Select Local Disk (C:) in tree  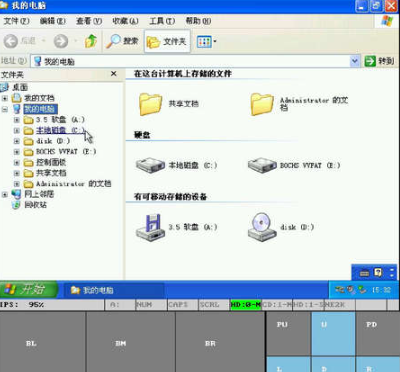(60, 130)
